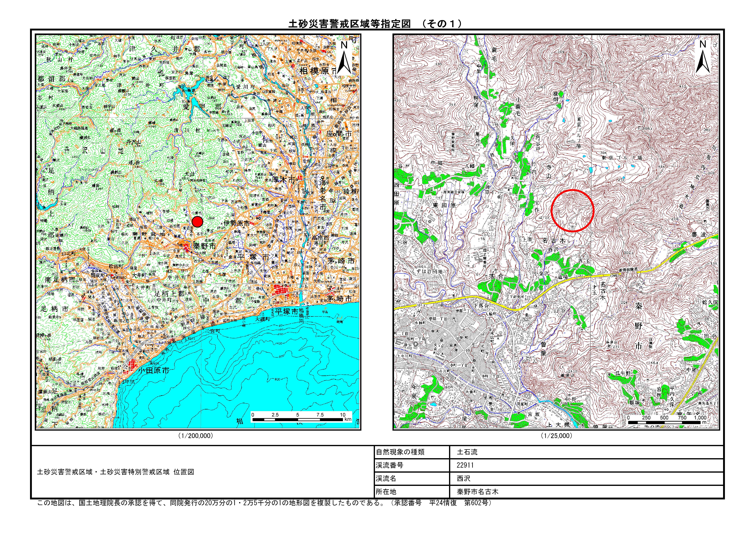Click the 位置図 description text box

tap(116, 472)
